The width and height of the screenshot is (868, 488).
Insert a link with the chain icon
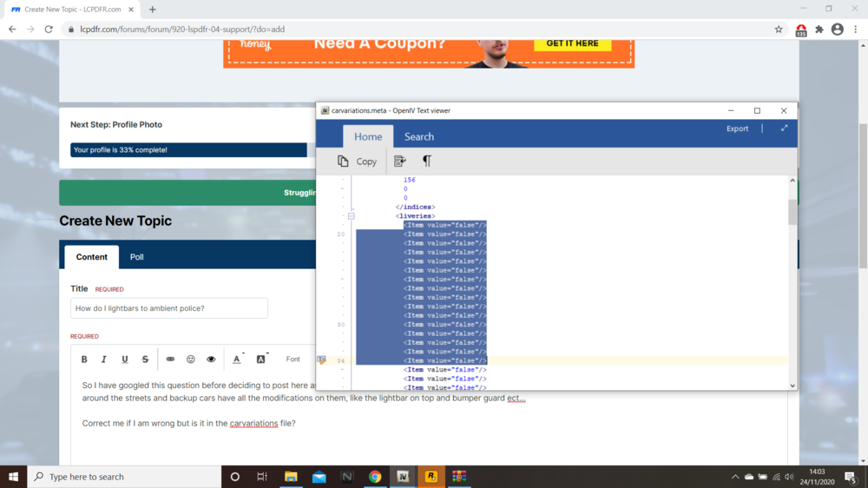(170, 359)
